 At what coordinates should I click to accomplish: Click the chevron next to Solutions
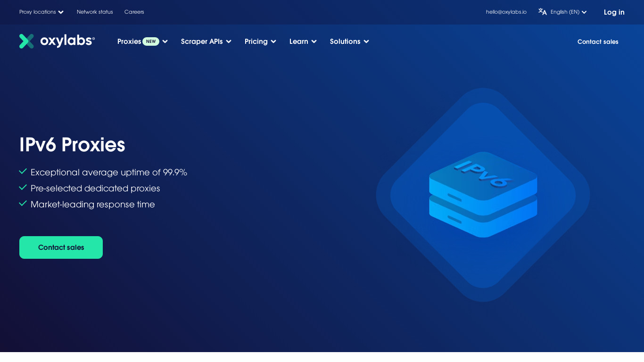(x=366, y=41)
